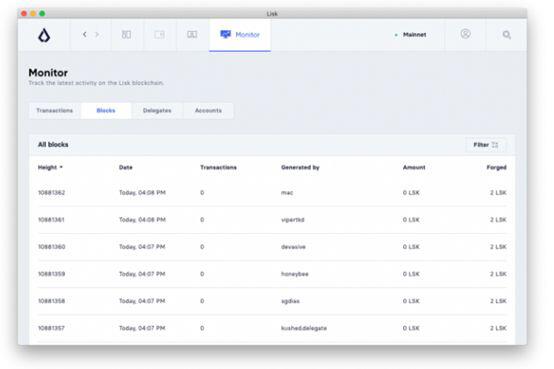Switch to the Transactions tab
This screenshot has height=369, width=554.
click(55, 111)
